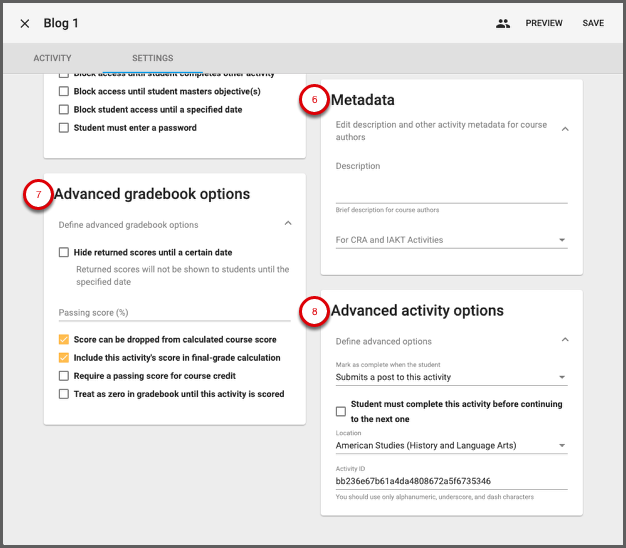Open the people/groups icon in header
626x548 pixels.
503,23
